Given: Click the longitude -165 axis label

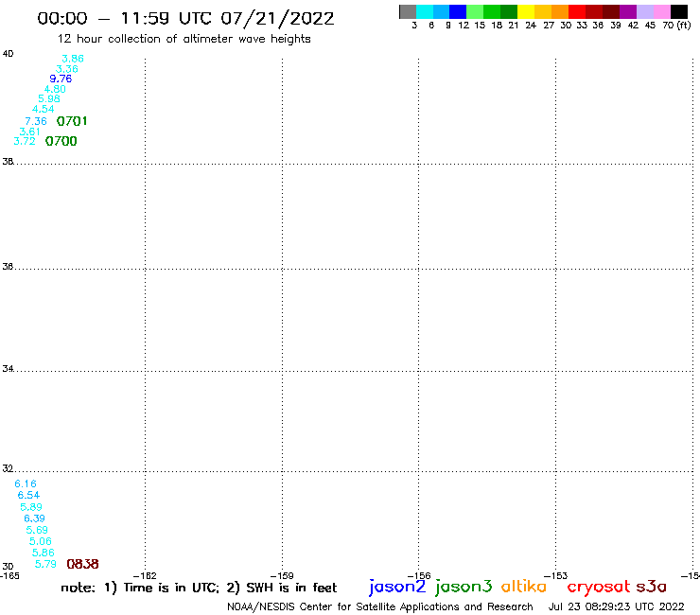Looking at the screenshot, I should point(9,575).
